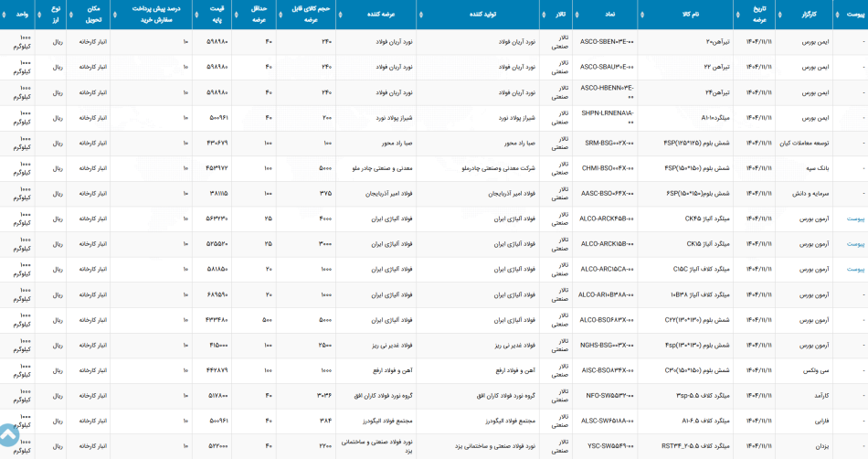This screenshot has width=868, height=459.
Task: Click producer نورد فولاد صنعتی و ساختمانی یزد
Action: pos(495,446)
